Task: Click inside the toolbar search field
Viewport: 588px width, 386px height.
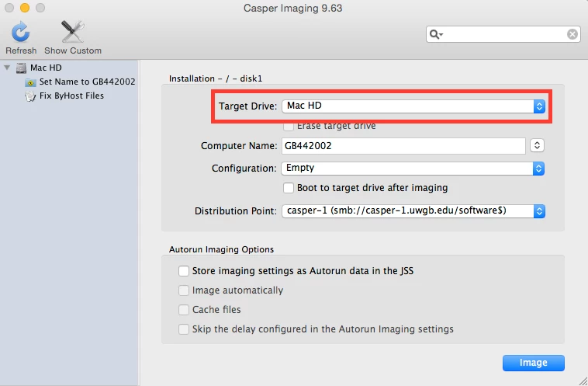Action: 503,34
